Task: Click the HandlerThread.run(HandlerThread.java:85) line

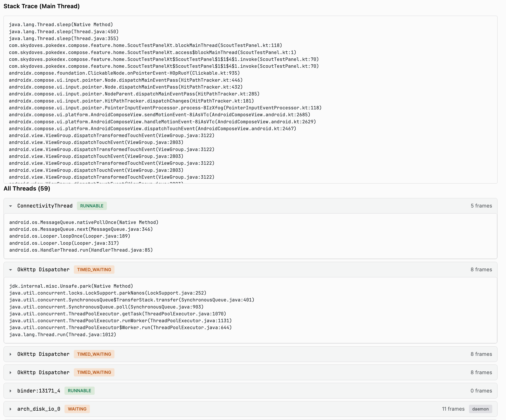Action: 81,250
